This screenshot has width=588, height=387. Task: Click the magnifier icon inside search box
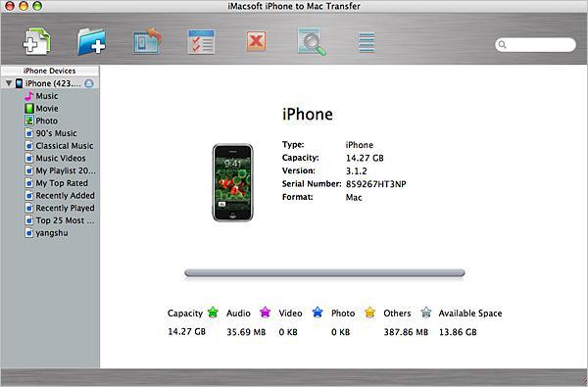[x=502, y=45]
